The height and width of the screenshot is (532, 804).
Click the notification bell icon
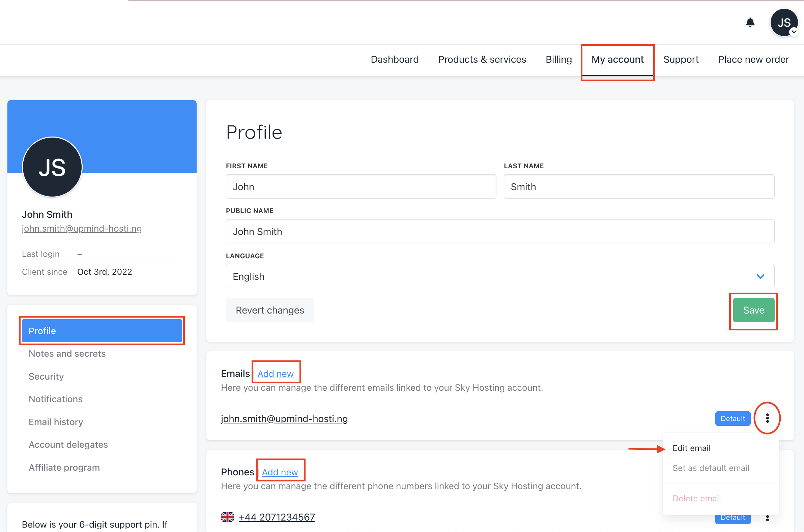pyautogui.click(x=750, y=22)
